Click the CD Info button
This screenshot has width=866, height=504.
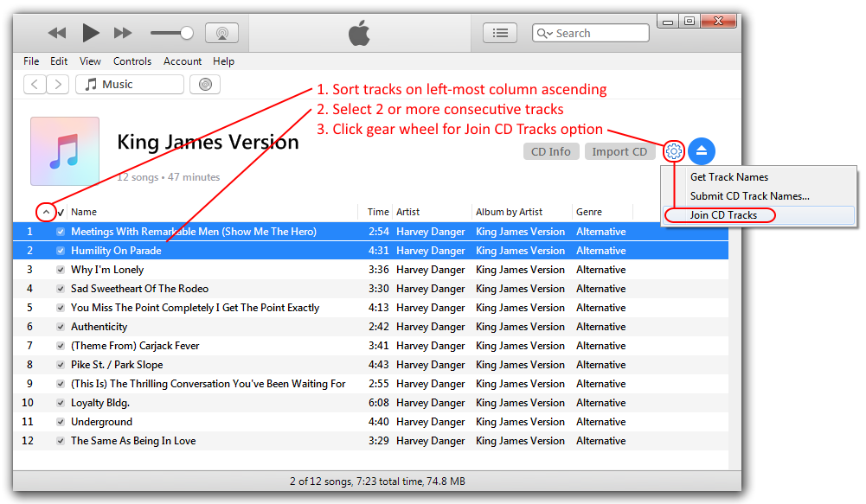point(550,151)
